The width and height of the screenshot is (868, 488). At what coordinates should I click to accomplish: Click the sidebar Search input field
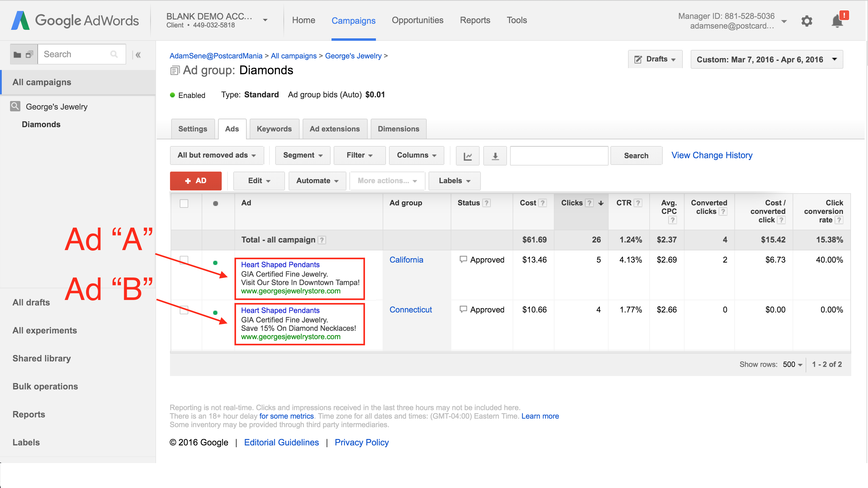pos(82,54)
